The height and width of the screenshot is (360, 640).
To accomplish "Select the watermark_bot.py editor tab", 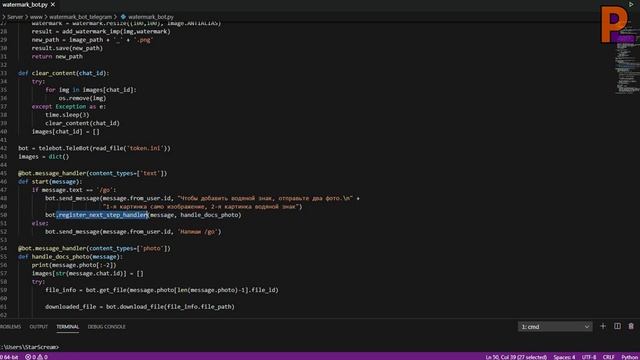I will click(x=25, y=4).
